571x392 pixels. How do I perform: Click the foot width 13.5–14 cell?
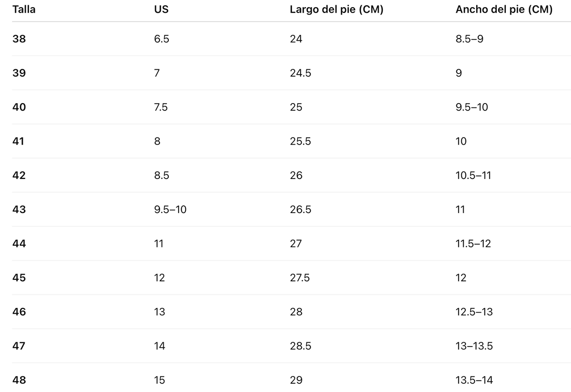[474, 380]
